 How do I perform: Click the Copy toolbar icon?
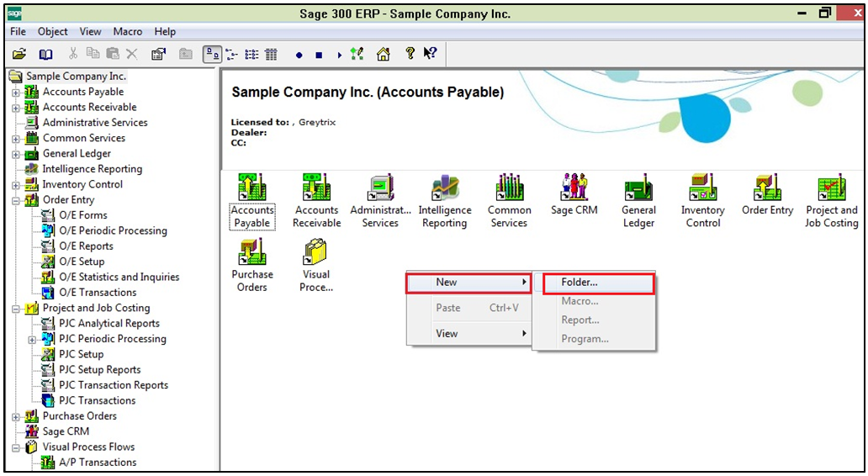93,54
